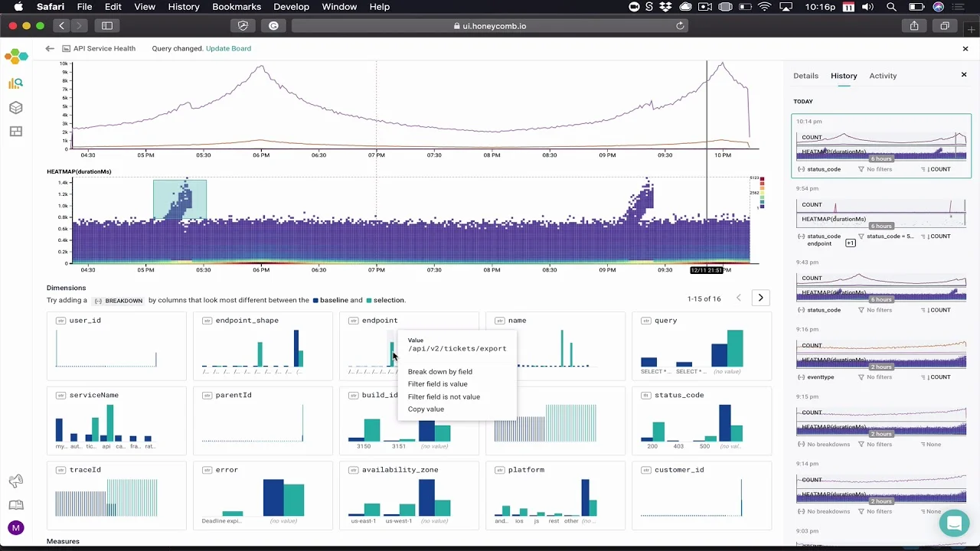980x551 pixels.
Task: Select 'Copy value' in context menu
Action: 426,409
